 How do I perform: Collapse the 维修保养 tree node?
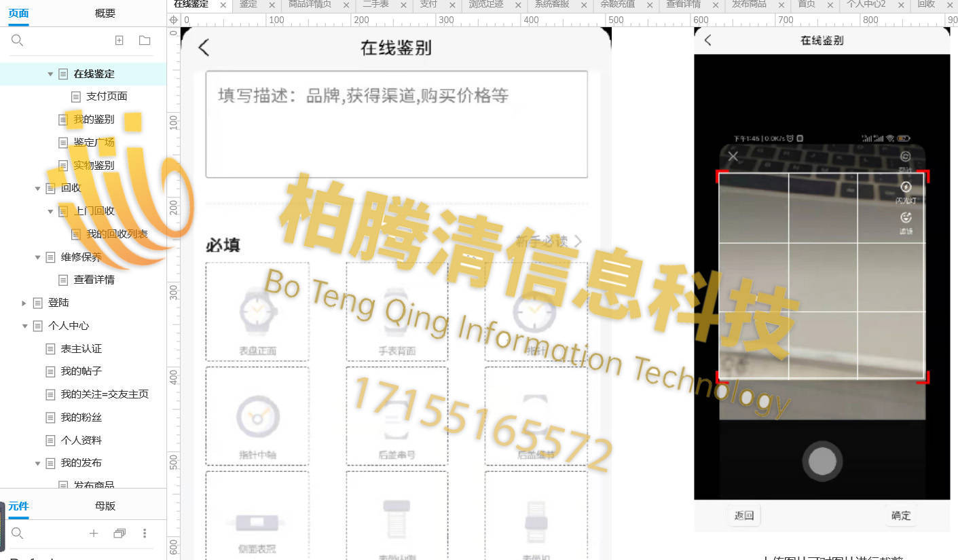tap(37, 257)
